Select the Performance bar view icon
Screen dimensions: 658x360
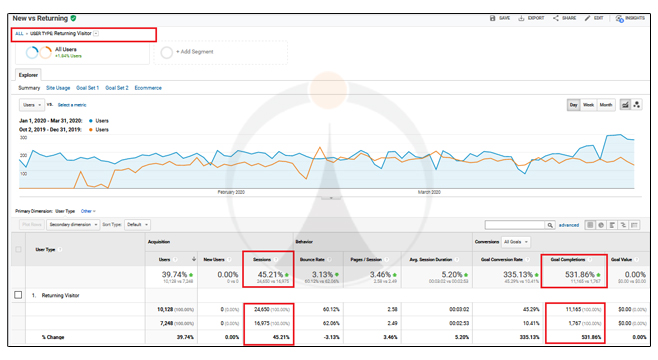pos(612,225)
